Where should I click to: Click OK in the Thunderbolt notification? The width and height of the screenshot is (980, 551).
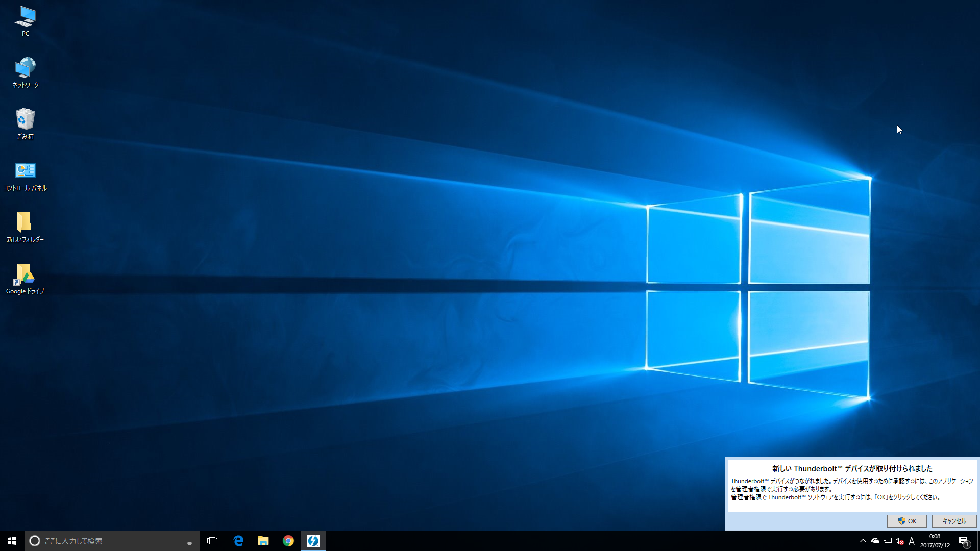[x=907, y=521]
